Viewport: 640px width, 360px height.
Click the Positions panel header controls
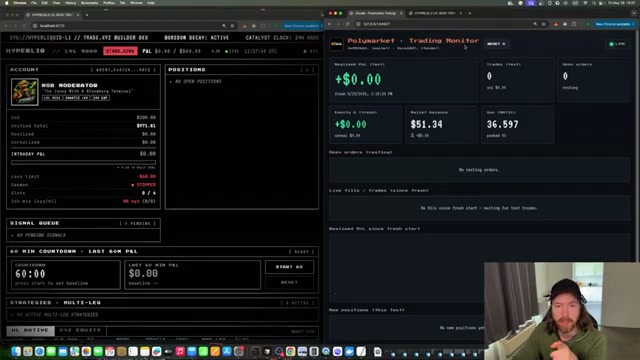(x=307, y=70)
